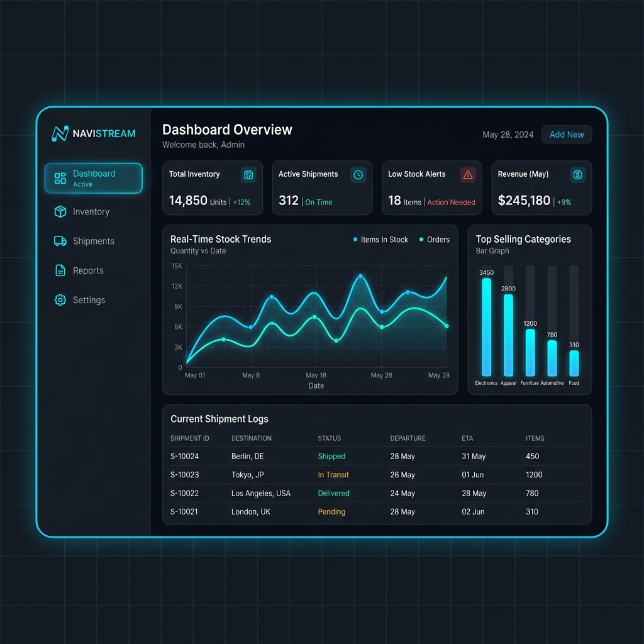
Task: Select the Apparel bar showing 2800
Action: (508, 335)
